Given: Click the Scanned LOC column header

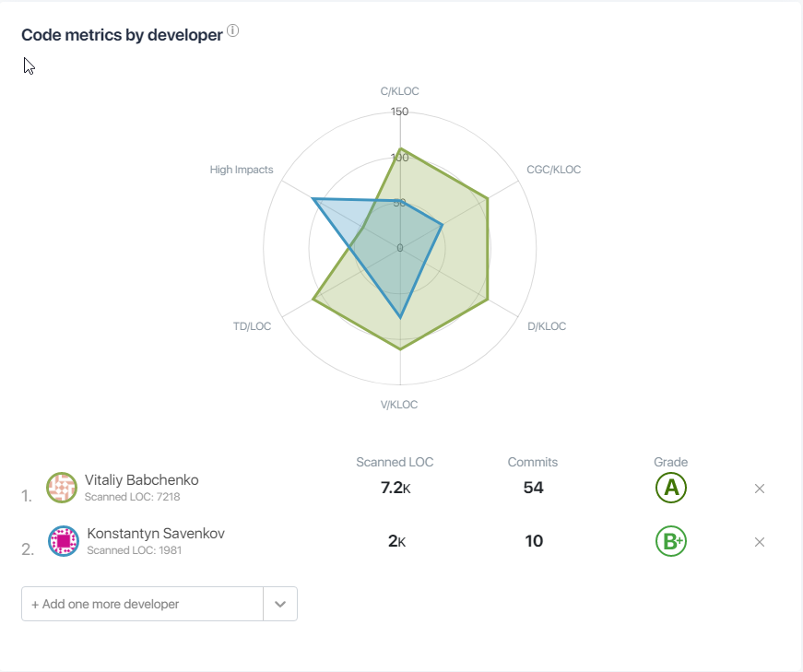Looking at the screenshot, I should pos(395,462).
